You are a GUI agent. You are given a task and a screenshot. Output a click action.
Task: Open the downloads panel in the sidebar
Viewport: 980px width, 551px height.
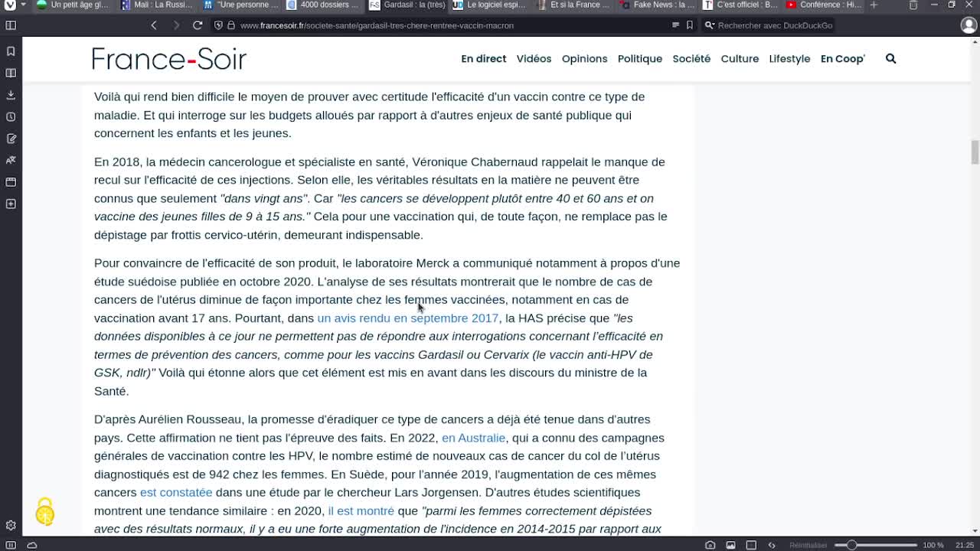10,93
